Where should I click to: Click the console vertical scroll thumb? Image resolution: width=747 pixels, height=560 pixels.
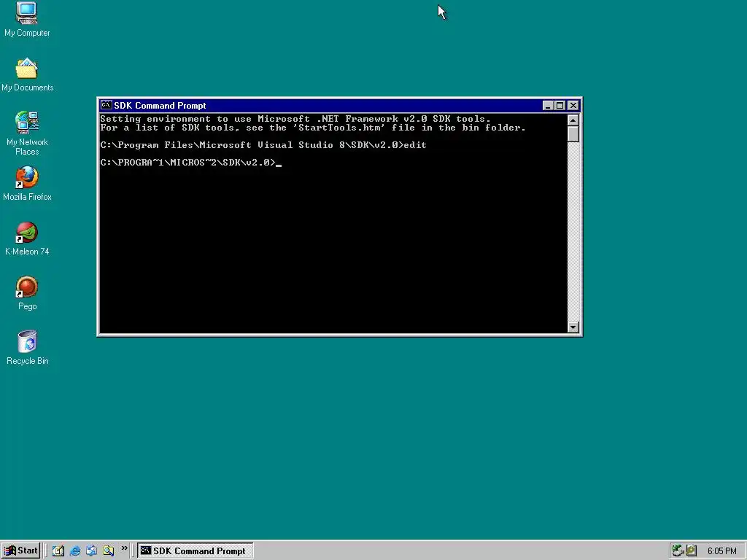point(573,134)
